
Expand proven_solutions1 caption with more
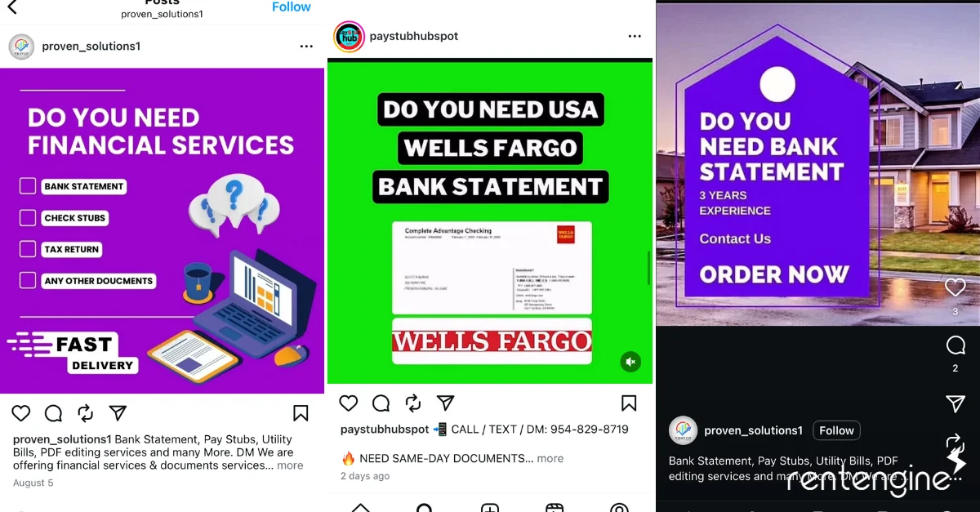pos(290,465)
